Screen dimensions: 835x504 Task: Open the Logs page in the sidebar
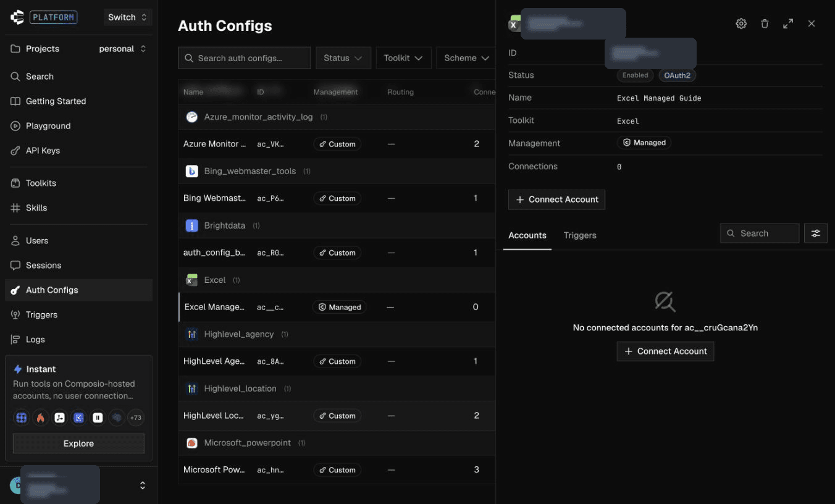click(x=79, y=339)
